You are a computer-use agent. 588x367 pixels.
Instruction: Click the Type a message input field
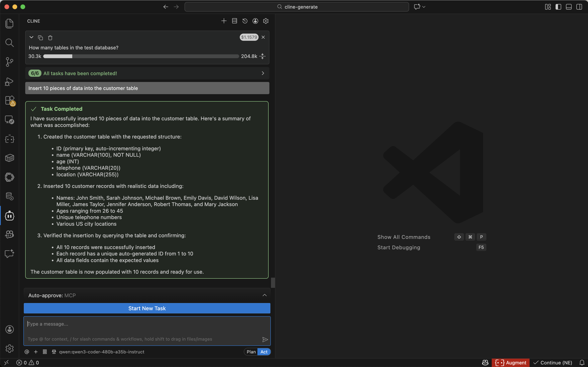point(147,324)
